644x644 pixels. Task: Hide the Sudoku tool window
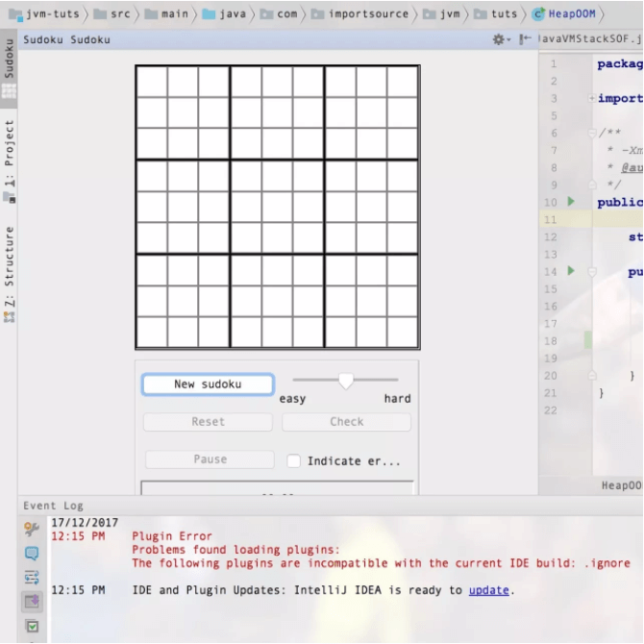[525, 39]
